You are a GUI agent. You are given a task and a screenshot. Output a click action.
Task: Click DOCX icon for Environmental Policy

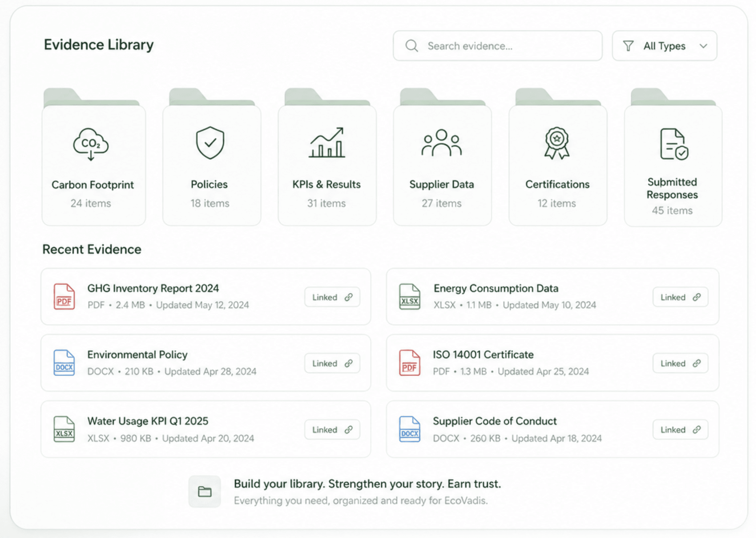coord(64,363)
